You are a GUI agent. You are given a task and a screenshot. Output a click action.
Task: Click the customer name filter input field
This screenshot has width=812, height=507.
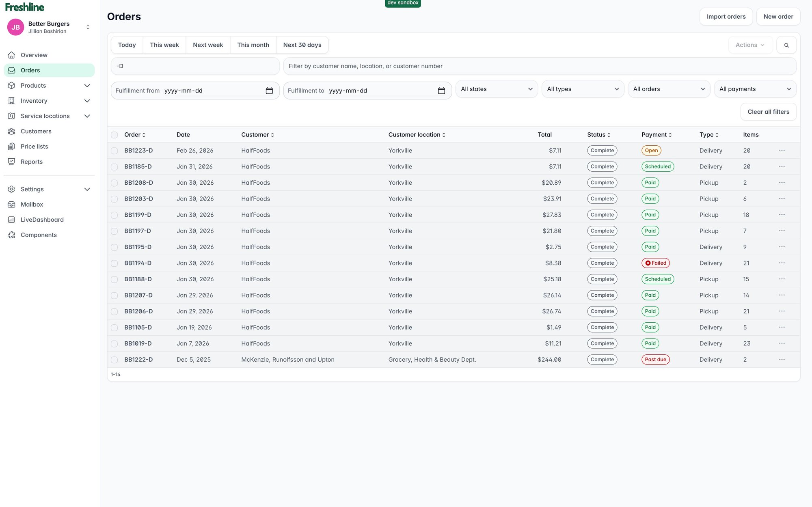click(x=539, y=66)
